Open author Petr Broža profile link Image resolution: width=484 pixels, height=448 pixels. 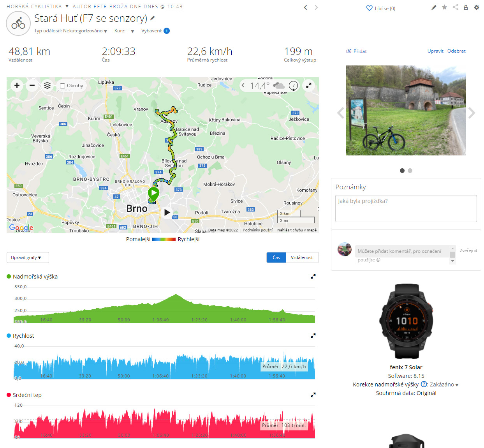pos(111,7)
